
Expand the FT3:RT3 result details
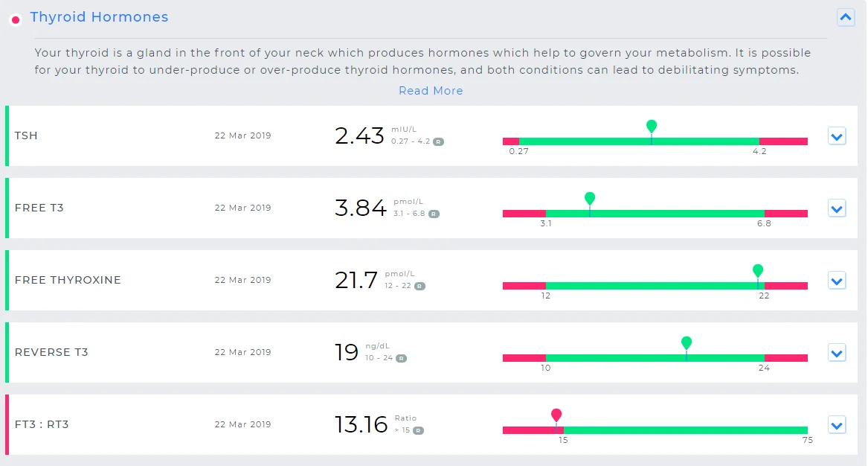point(837,425)
